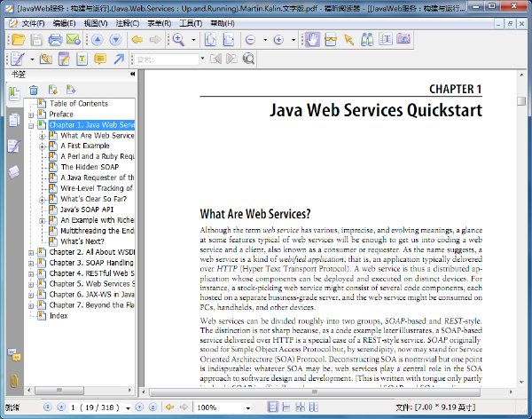Email the document with the envelope icon
The height and width of the screenshot is (419, 532).
[x=74, y=40]
